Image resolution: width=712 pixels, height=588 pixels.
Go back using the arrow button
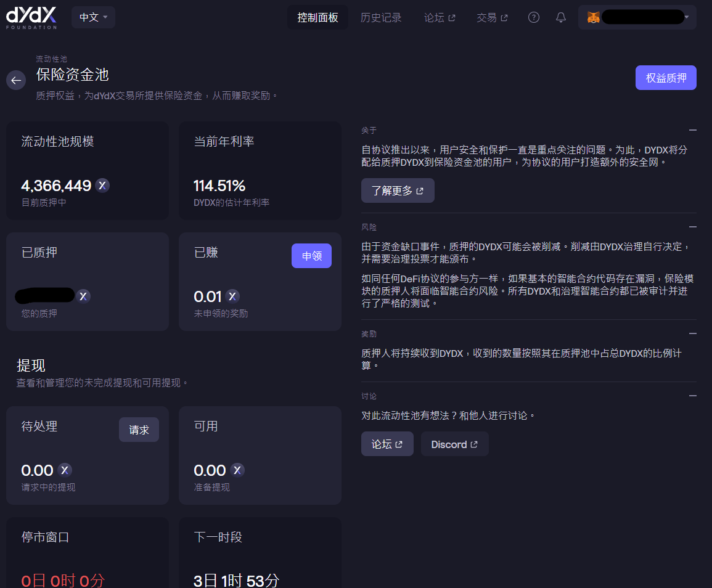point(16,80)
